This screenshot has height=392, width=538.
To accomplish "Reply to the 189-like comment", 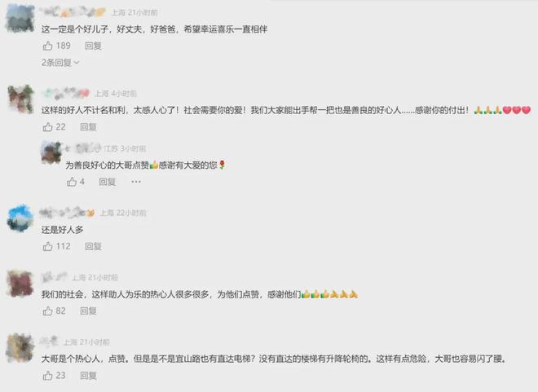I will click(93, 46).
